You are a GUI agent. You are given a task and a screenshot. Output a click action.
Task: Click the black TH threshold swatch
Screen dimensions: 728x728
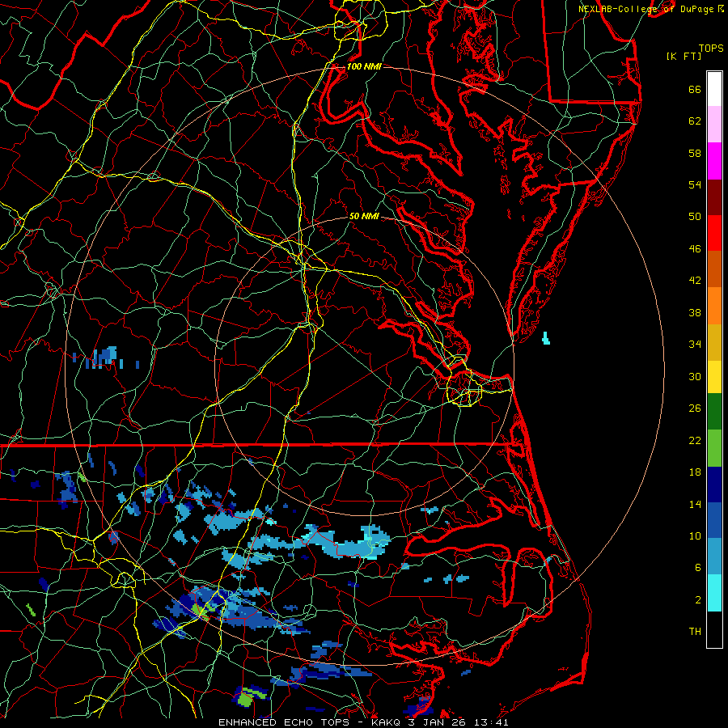coord(714,629)
